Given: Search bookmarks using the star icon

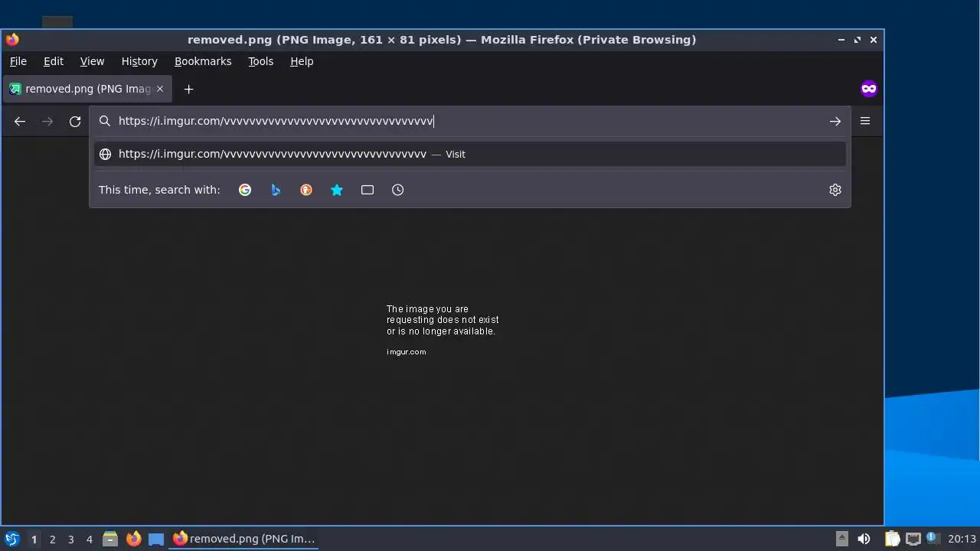Looking at the screenshot, I should pos(337,190).
